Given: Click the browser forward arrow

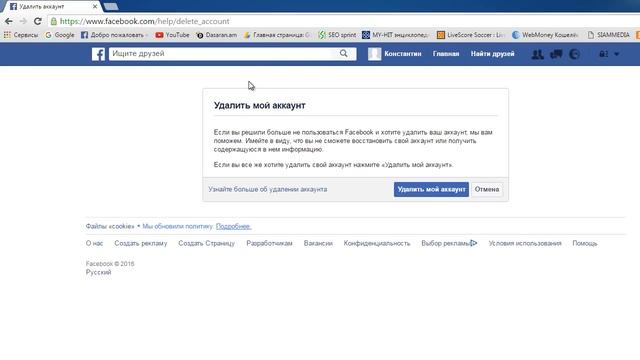Looking at the screenshot, I should pyautogui.click(x=23, y=21).
